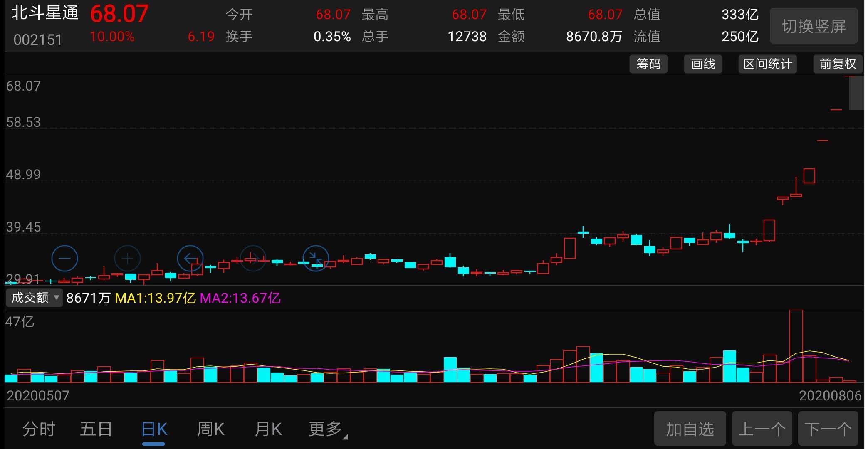
Task: Click the end date 20200806
Action: click(830, 395)
